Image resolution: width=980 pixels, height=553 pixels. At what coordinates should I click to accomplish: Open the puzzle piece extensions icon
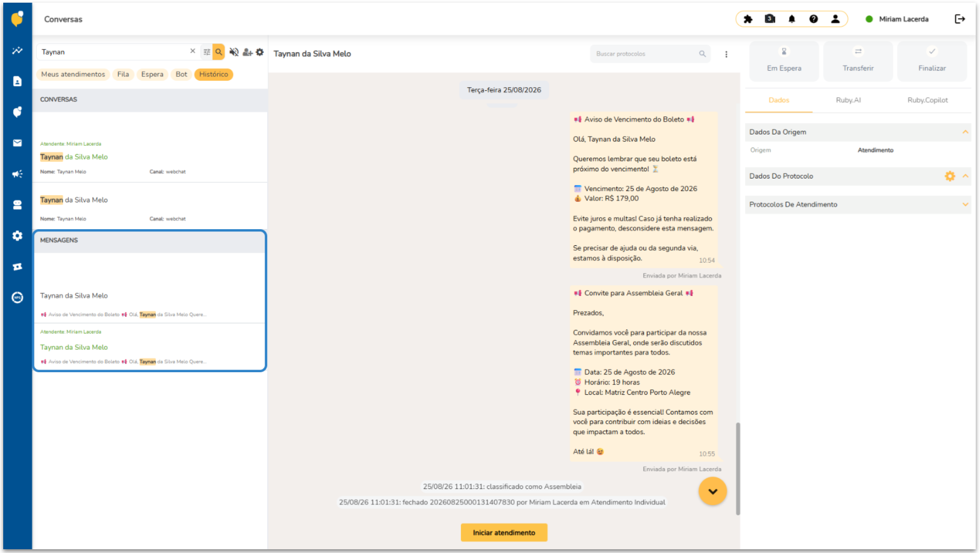pyautogui.click(x=748, y=19)
